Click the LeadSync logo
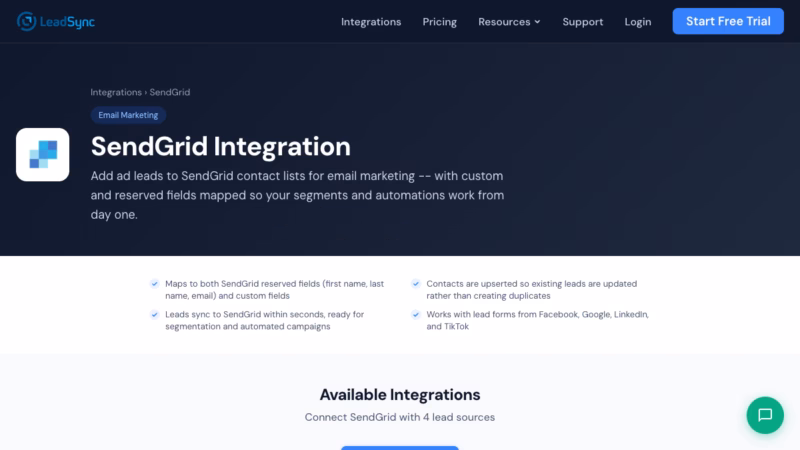The image size is (800, 450). coord(56,21)
